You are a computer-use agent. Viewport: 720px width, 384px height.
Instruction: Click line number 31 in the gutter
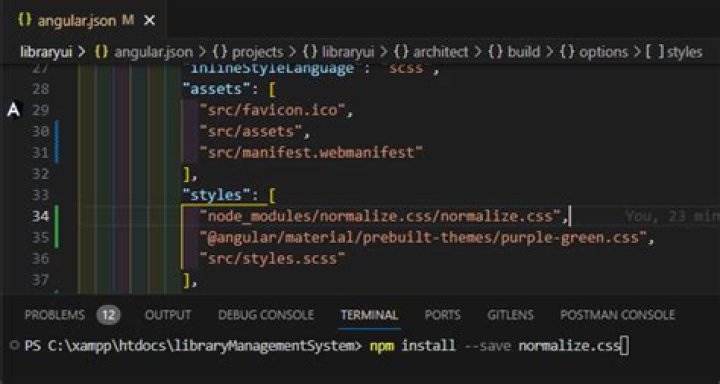pyautogui.click(x=41, y=152)
